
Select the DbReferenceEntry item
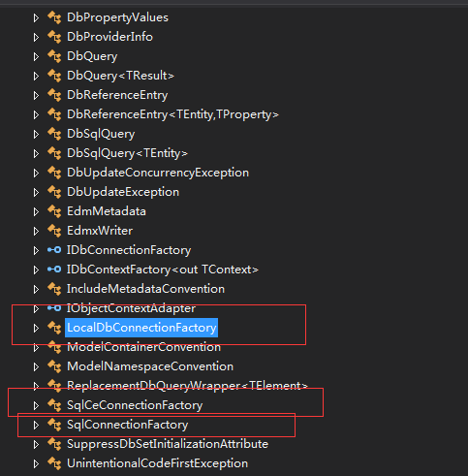pos(117,95)
